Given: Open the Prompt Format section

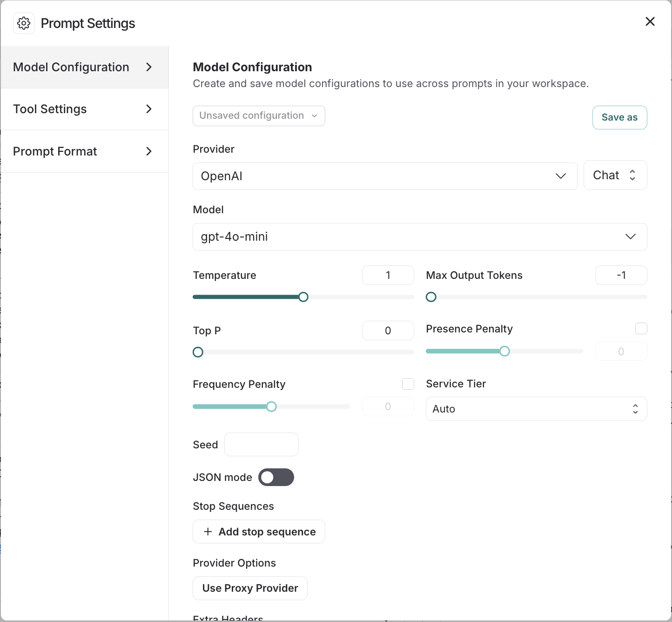Looking at the screenshot, I should (x=55, y=151).
